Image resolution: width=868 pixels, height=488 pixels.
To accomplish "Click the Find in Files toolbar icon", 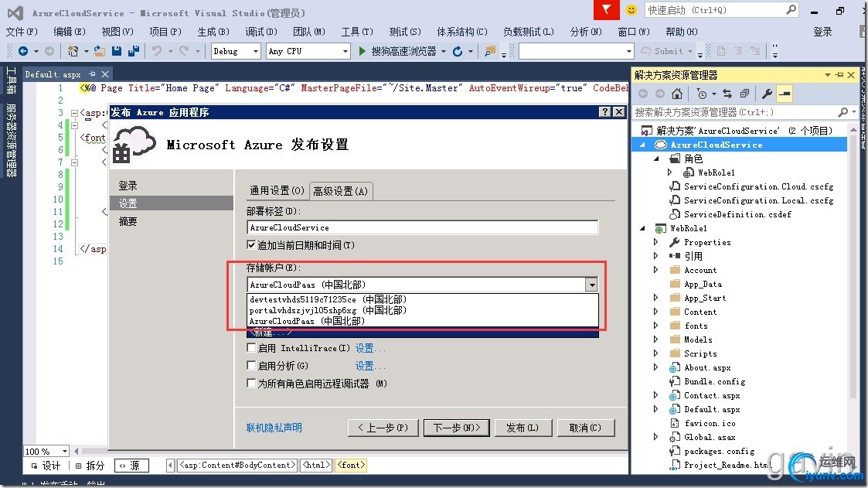I will pyautogui.click(x=490, y=51).
